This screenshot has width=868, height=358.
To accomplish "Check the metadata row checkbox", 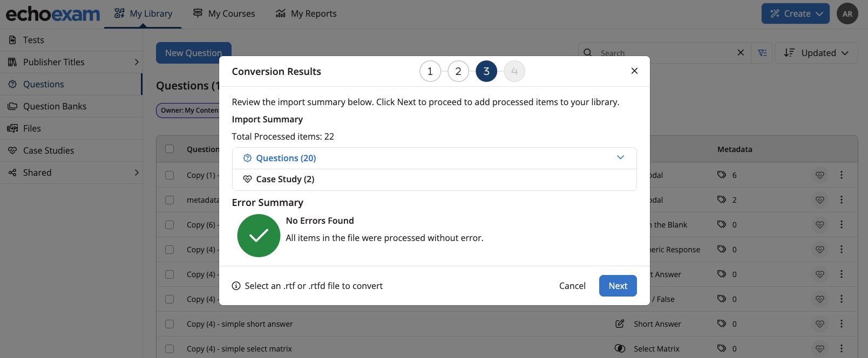I will pyautogui.click(x=169, y=200).
